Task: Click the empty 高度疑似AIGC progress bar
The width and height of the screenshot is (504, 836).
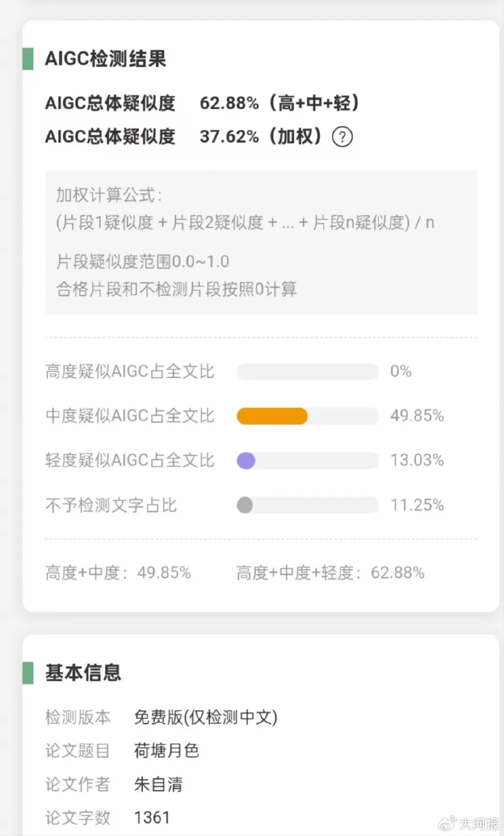Action: coord(308,372)
